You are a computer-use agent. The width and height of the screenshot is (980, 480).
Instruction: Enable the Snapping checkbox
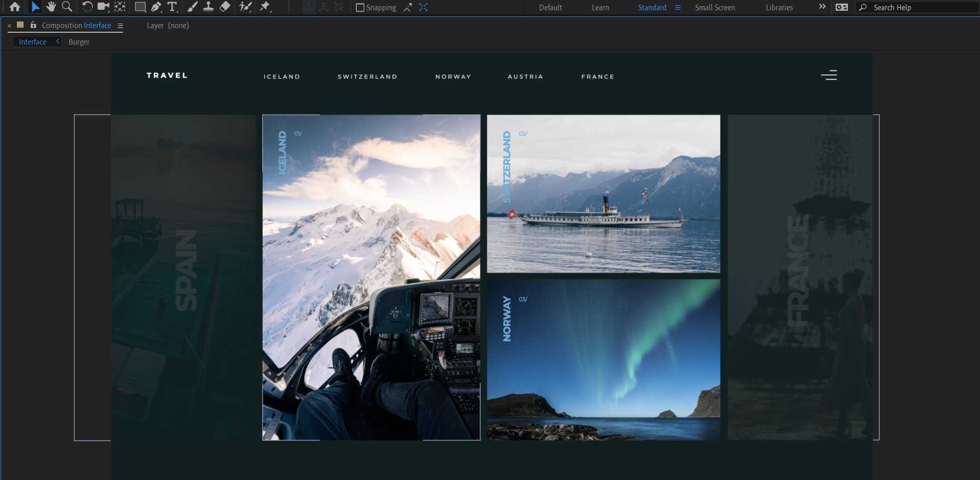point(360,8)
